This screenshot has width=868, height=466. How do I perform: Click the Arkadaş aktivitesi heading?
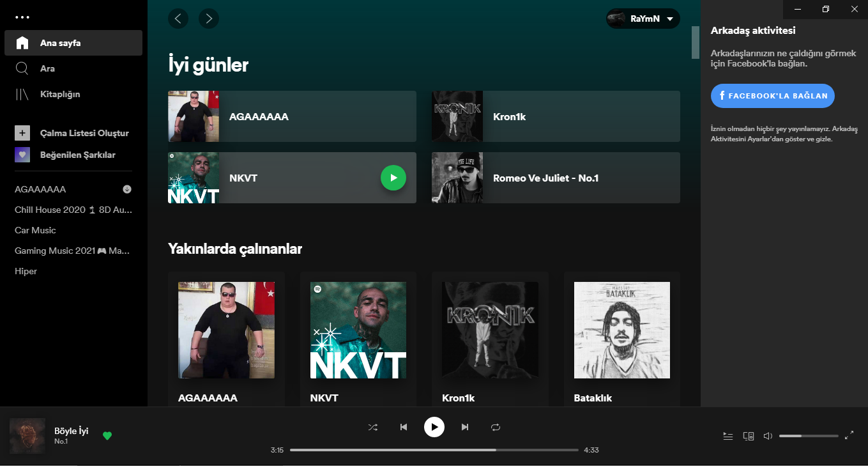753,30
